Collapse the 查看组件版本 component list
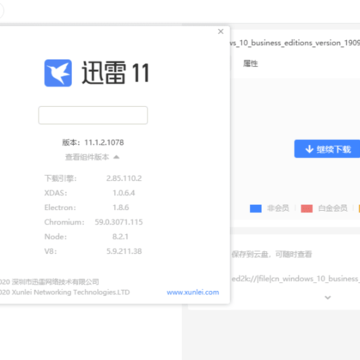The image size is (360, 360). tap(92, 157)
